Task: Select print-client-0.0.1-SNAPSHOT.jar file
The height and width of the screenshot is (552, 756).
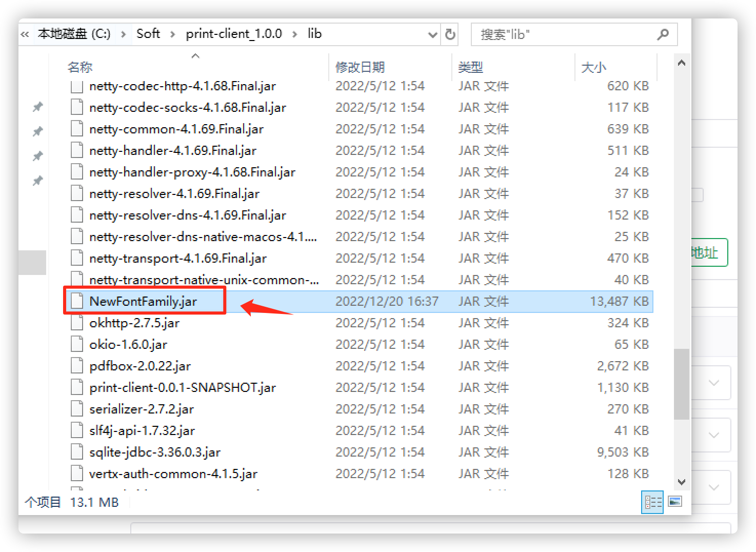Action: pos(183,387)
